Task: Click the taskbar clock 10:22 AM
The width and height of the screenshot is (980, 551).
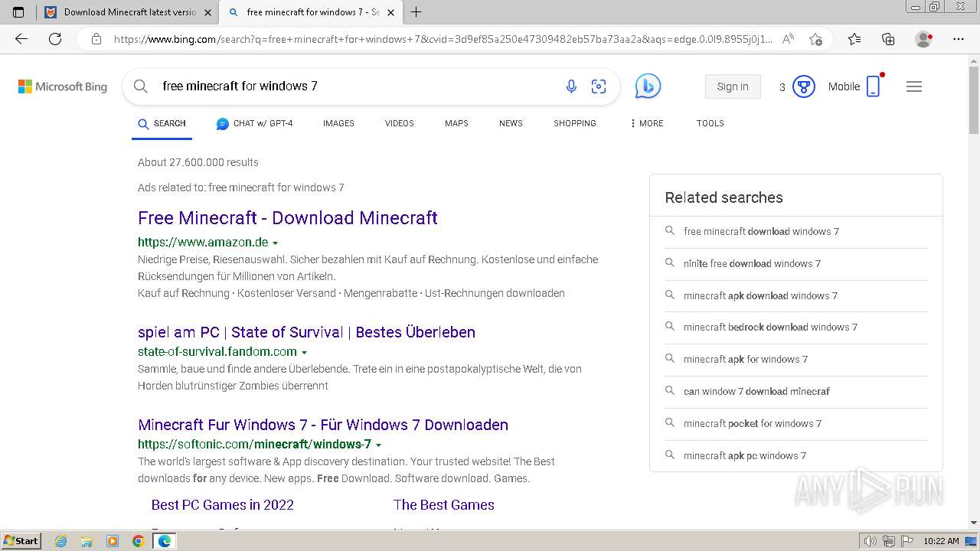Action: pyautogui.click(x=941, y=541)
